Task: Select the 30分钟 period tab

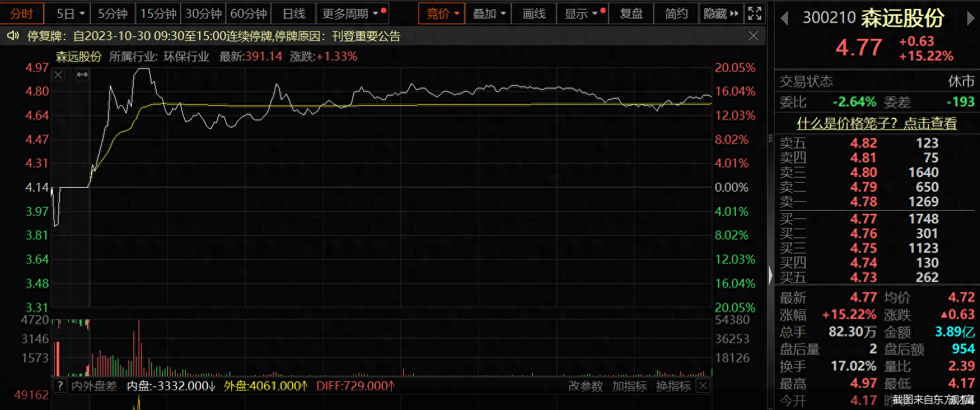Action: pos(203,13)
